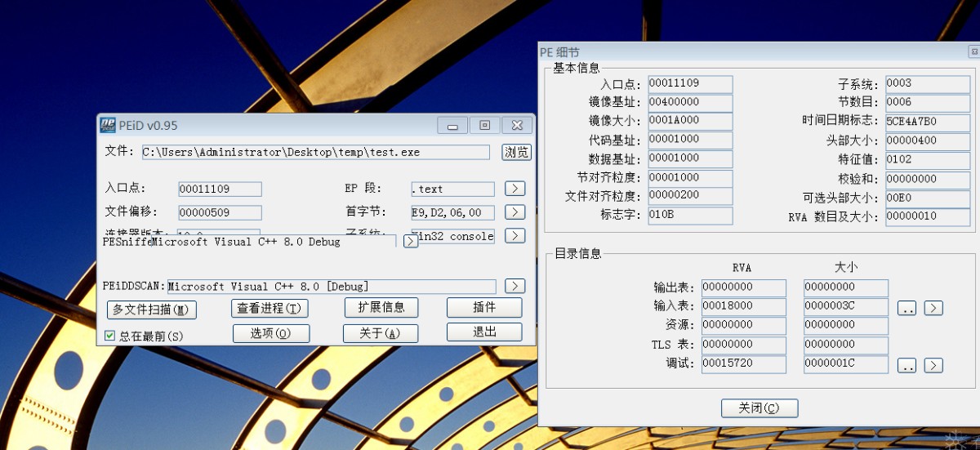Click the 浏览 browse button
Image resolution: width=980 pixels, height=450 pixels.
[x=516, y=152]
